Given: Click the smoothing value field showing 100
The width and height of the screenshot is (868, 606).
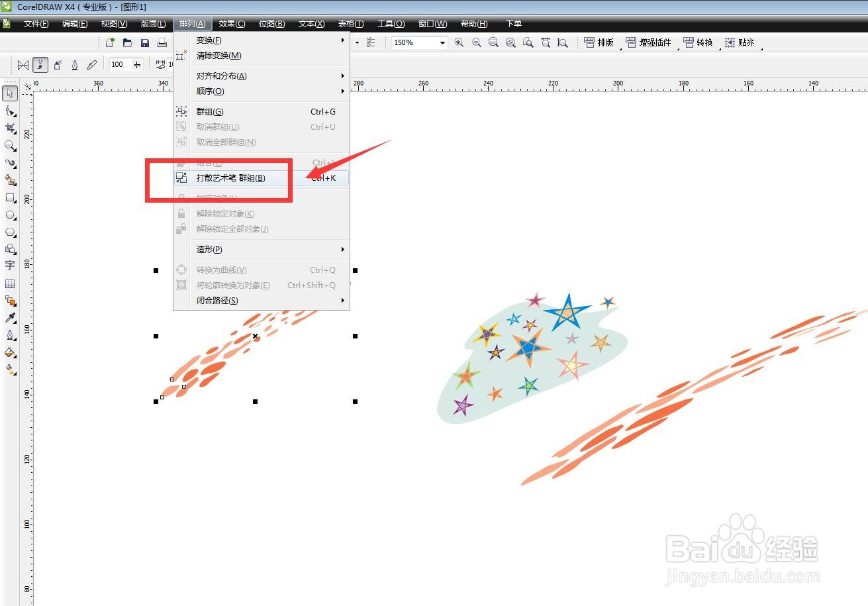Looking at the screenshot, I should click(121, 65).
